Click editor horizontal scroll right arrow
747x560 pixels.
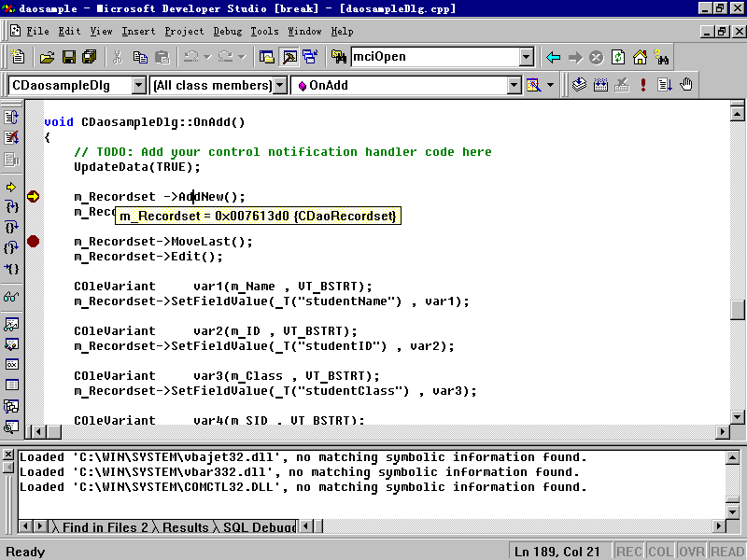click(x=723, y=432)
